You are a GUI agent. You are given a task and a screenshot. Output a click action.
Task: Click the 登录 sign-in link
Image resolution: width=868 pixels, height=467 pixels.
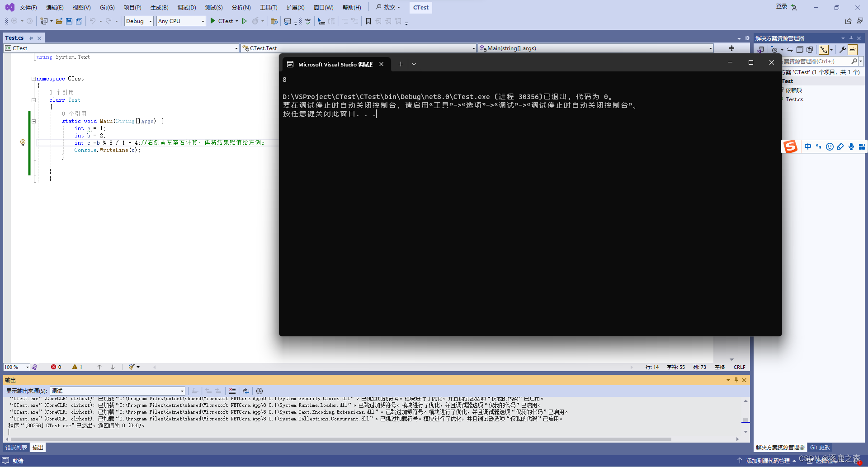click(x=781, y=6)
